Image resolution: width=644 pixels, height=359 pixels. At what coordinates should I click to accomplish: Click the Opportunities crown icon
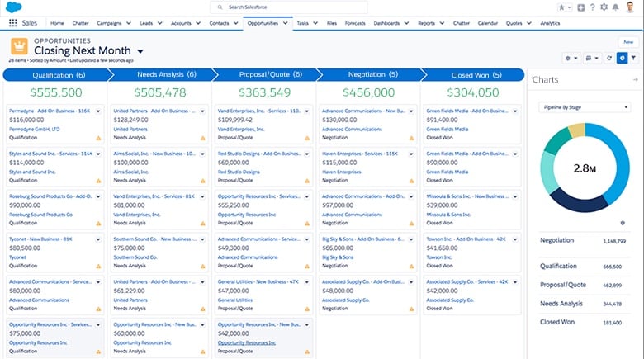[19, 46]
